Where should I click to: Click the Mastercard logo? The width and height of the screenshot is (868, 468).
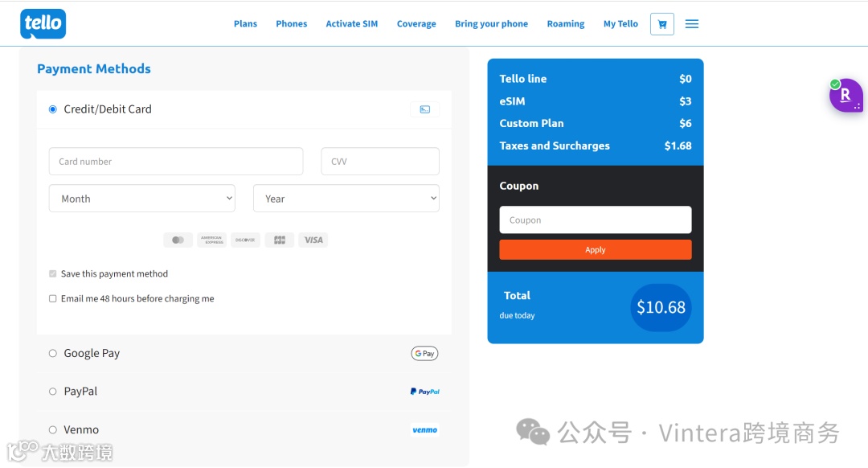[178, 240]
